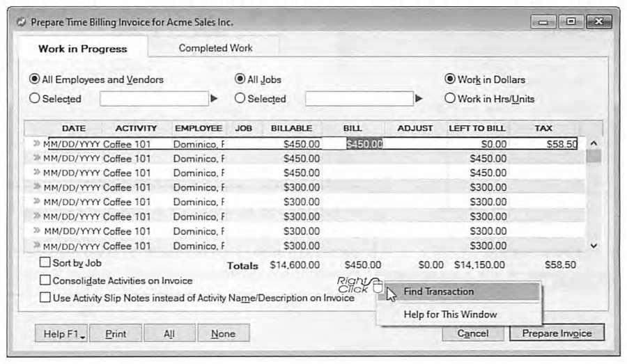The height and width of the screenshot is (364, 627).
Task: Open the Help F1 dropdown button
Action: tap(61, 333)
